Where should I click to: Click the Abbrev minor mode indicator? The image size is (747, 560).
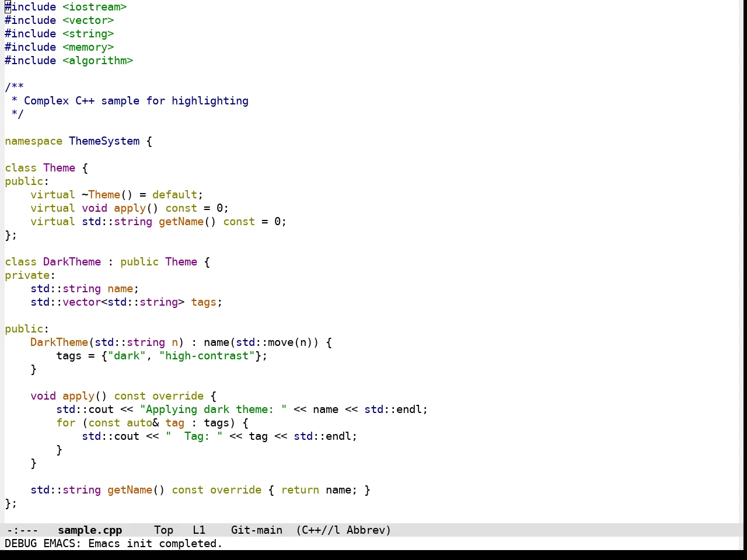click(x=369, y=530)
